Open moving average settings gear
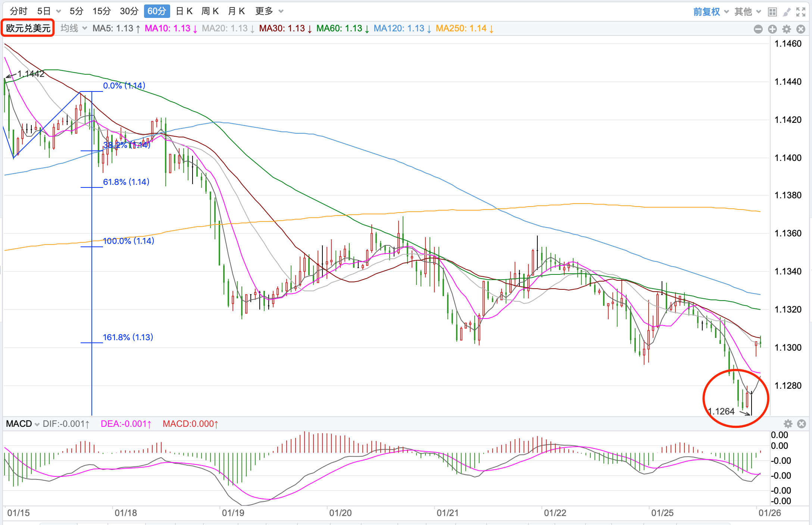Viewport: 812px width, 525px height. pos(787,29)
